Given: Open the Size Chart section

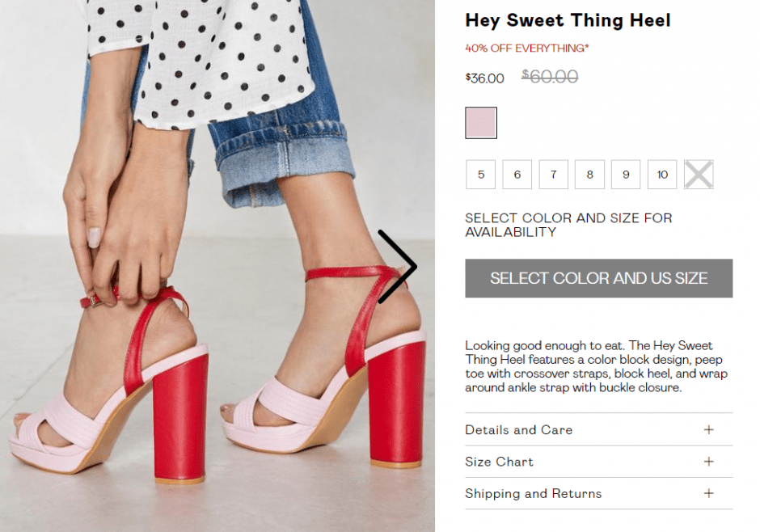Looking at the screenshot, I should (500, 462).
